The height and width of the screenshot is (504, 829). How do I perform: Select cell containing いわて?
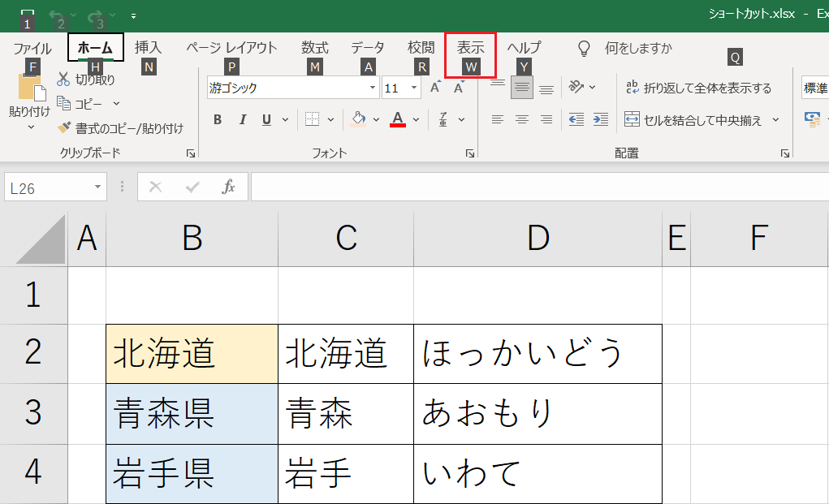[x=538, y=473]
